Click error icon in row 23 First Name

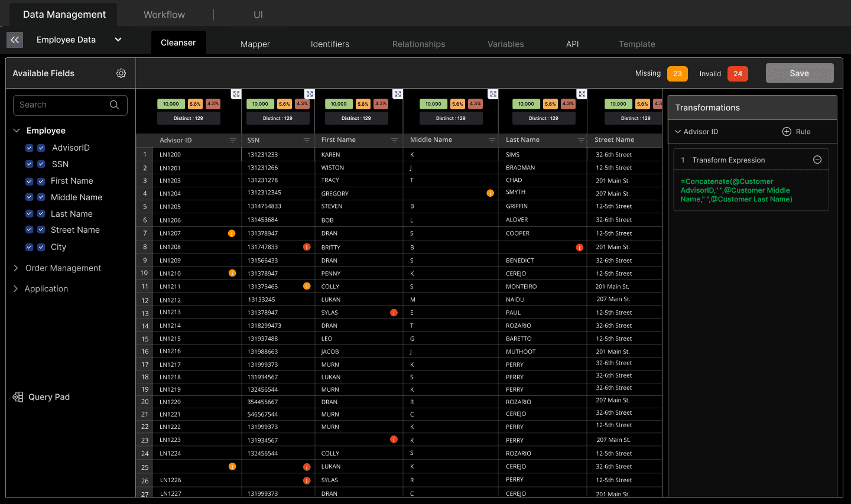coord(394,439)
